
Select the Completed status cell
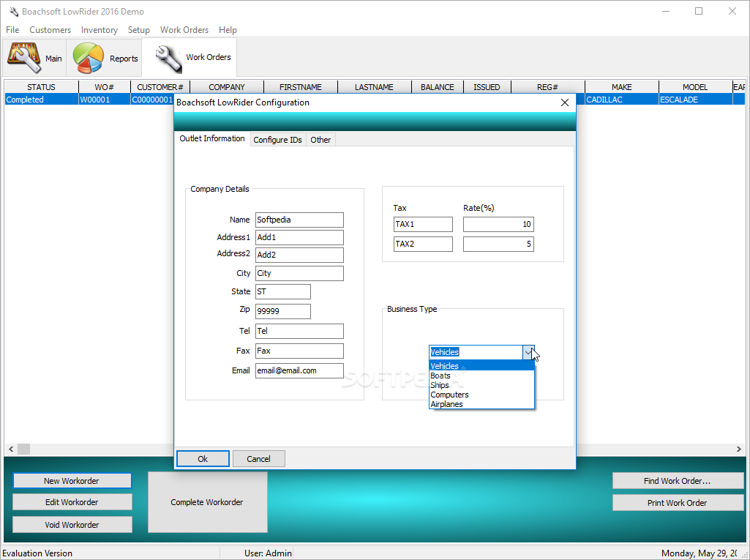[41, 100]
